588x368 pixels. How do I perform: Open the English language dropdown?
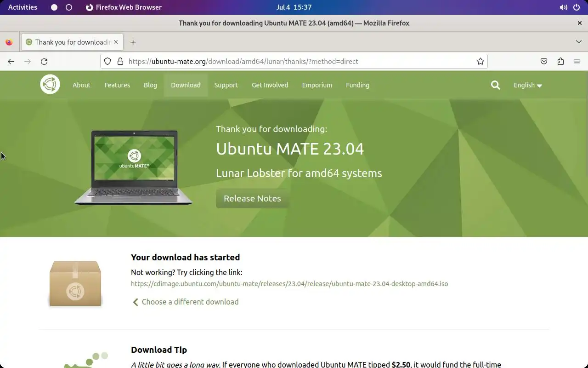pyautogui.click(x=528, y=85)
